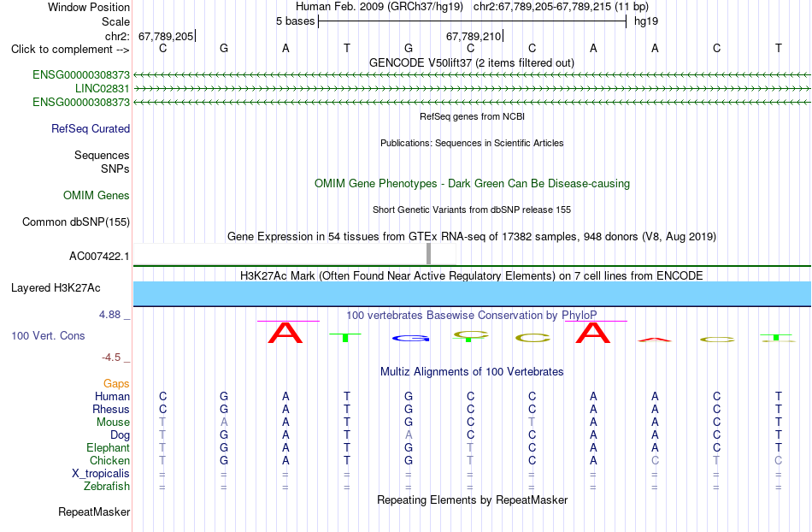
Task: Click the -4.5 PhyloP minimum value
Action: 111,358
